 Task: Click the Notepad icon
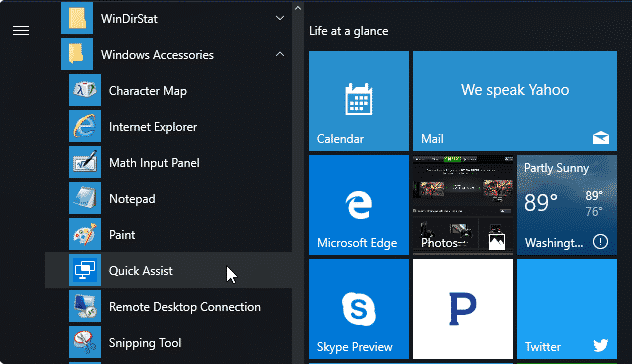(x=85, y=198)
